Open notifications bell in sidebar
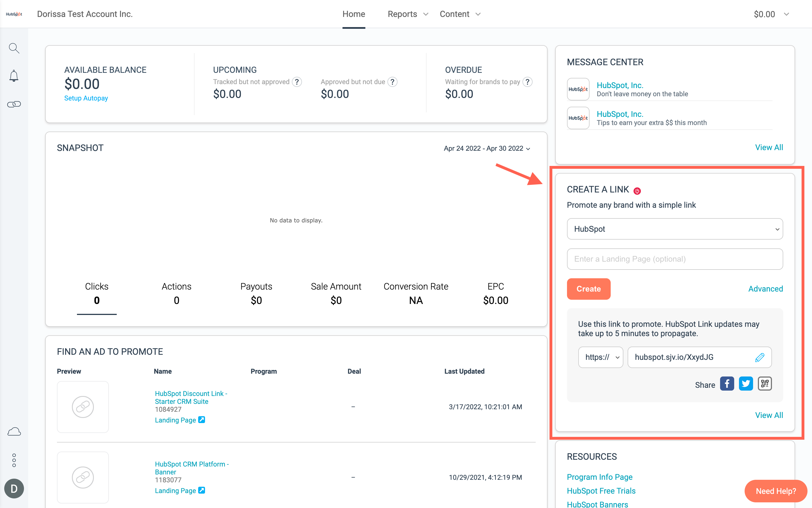 [14, 76]
